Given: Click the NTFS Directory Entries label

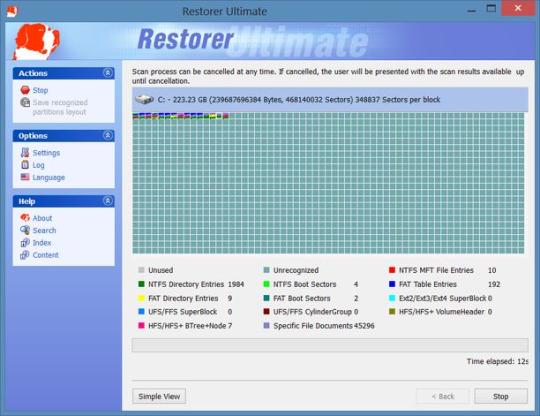Looking at the screenshot, I should (186, 284).
